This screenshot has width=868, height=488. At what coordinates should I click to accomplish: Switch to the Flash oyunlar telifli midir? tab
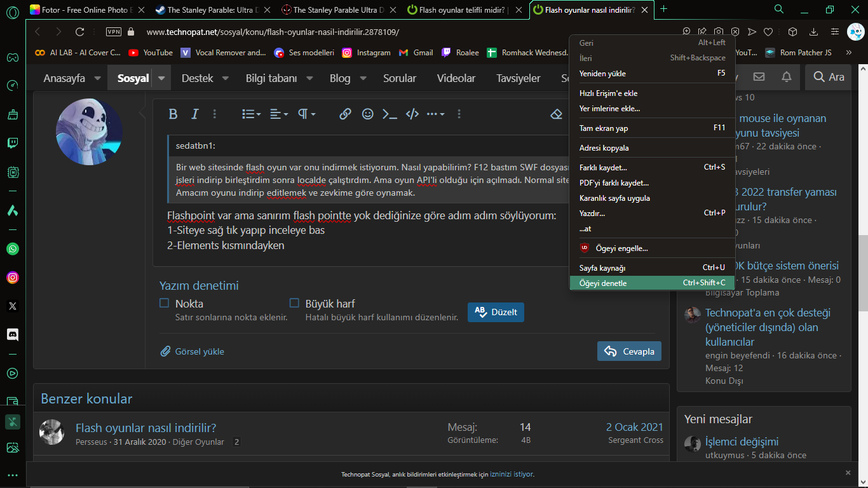(466, 10)
